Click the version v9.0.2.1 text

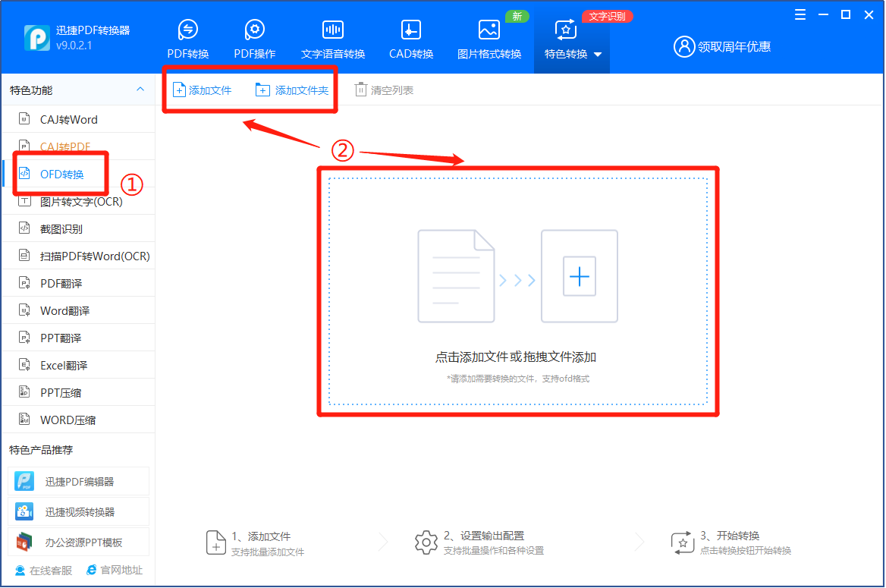[74, 46]
